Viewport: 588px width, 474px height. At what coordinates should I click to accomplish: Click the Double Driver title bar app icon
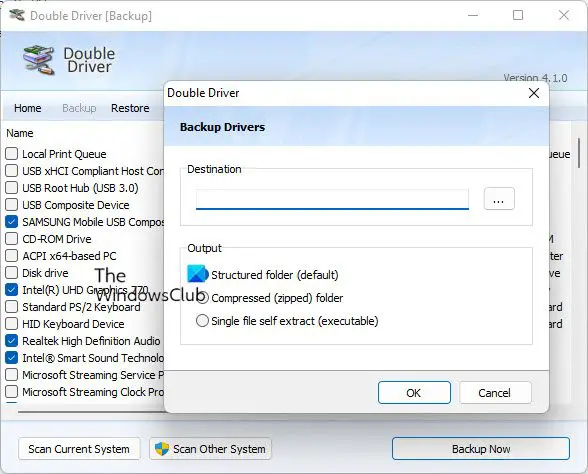click(17, 15)
